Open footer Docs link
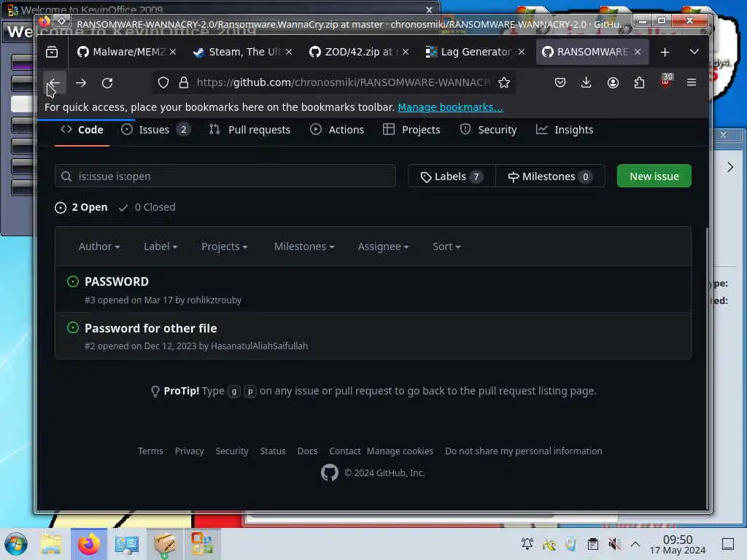747x560 pixels. click(x=307, y=451)
